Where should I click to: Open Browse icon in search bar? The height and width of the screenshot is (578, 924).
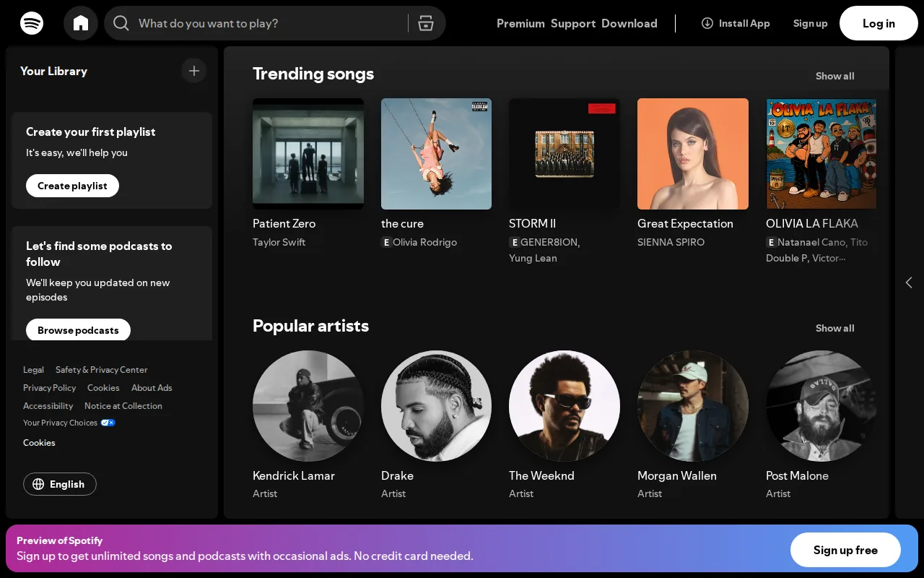click(x=426, y=23)
